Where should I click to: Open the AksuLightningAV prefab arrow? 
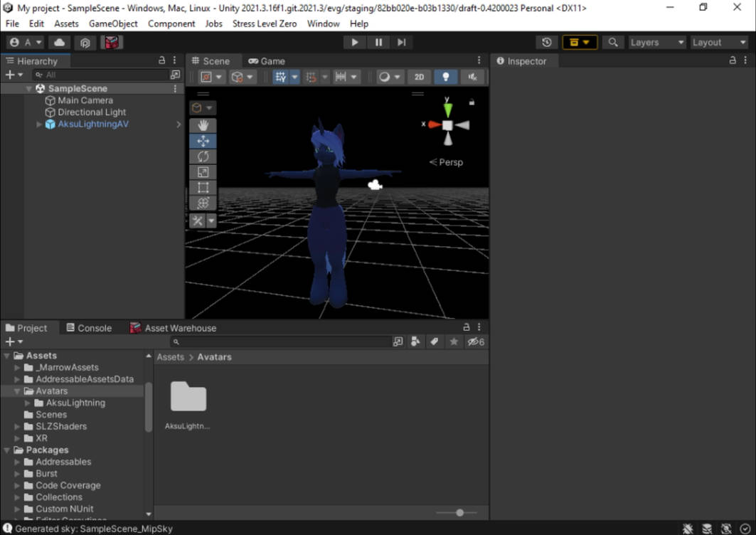(179, 124)
